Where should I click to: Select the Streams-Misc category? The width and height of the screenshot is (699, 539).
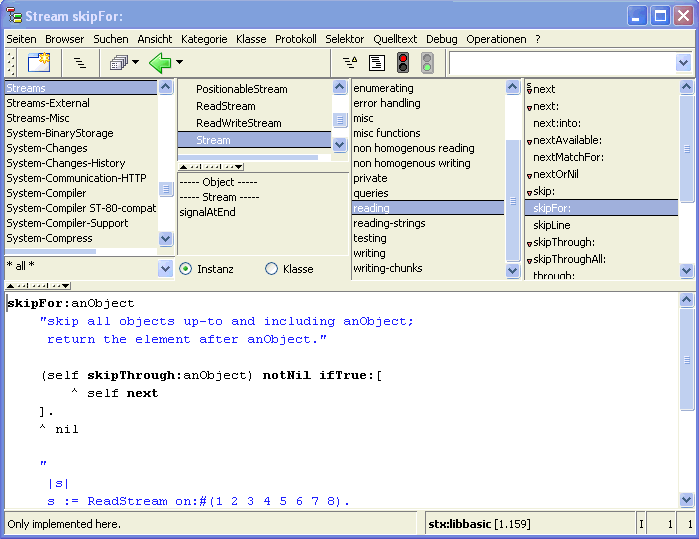pos(81,118)
